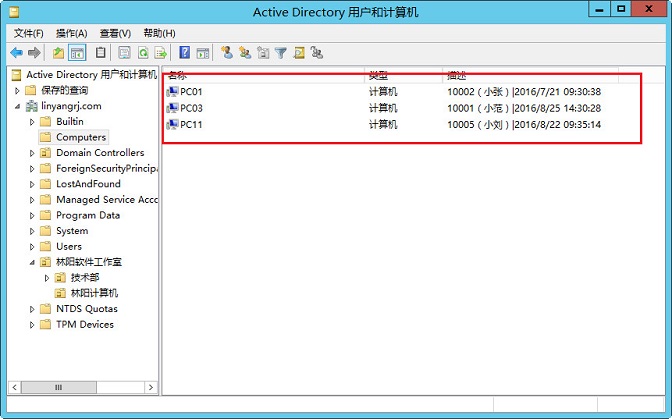
Task: Click the Up one level folder icon
Action: pos(58,52)
